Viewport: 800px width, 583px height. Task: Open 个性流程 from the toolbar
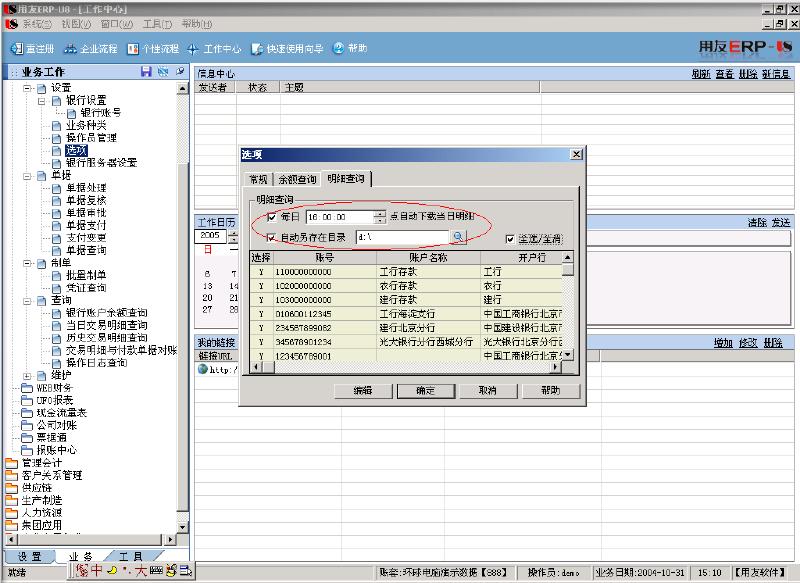(153, 48)
